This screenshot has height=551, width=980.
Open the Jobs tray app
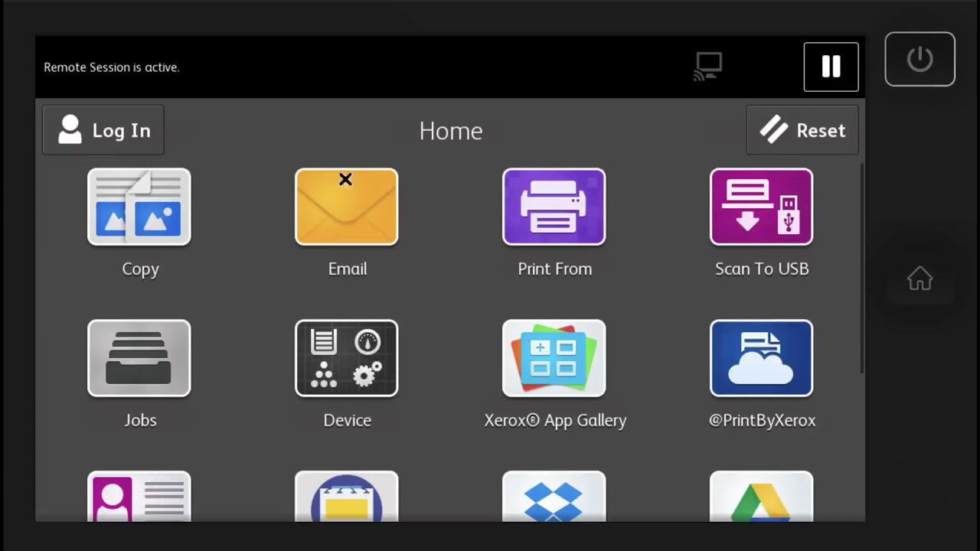(139, 358)
